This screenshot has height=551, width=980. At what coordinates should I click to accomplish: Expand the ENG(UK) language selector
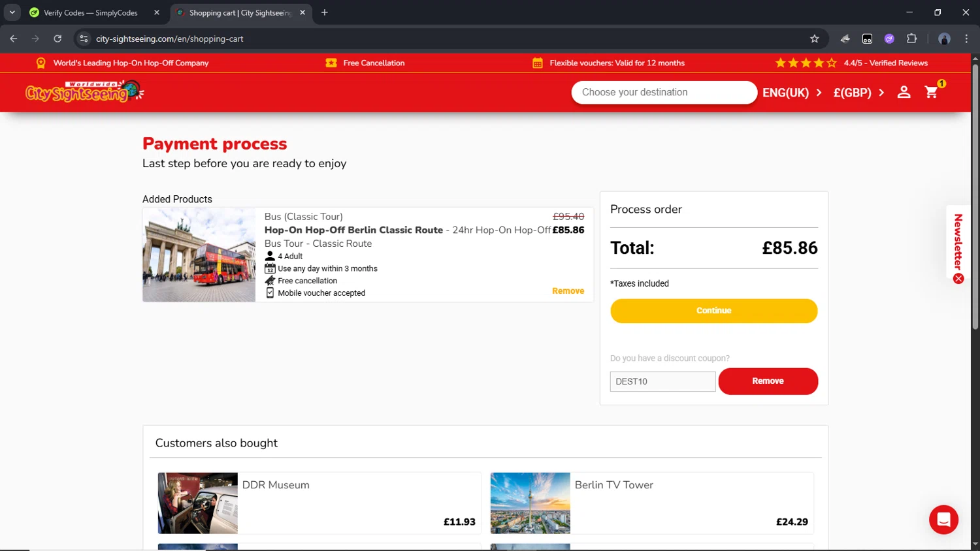coord(792,93)
